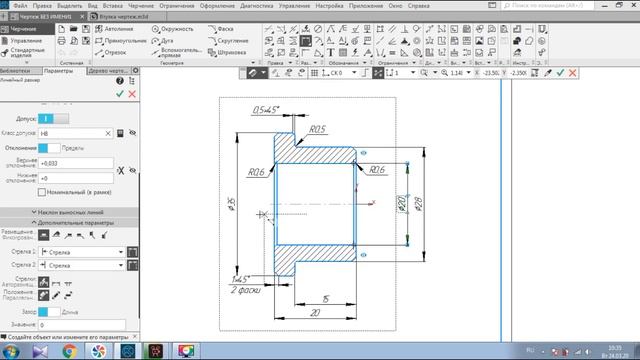Select the Прямоугольник tool
The height and width of the screenshot is (360, 640).
(x=120, y=41)
